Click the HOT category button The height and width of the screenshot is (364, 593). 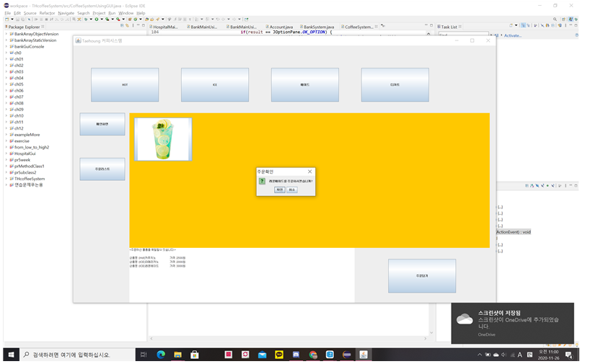click(125, 84)
